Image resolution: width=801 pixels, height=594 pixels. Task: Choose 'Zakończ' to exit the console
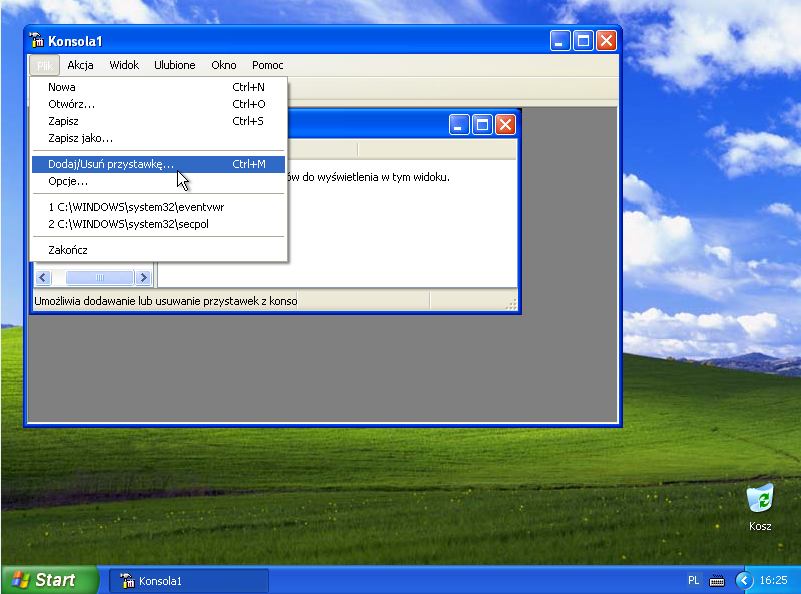click(x=68, y=250)
